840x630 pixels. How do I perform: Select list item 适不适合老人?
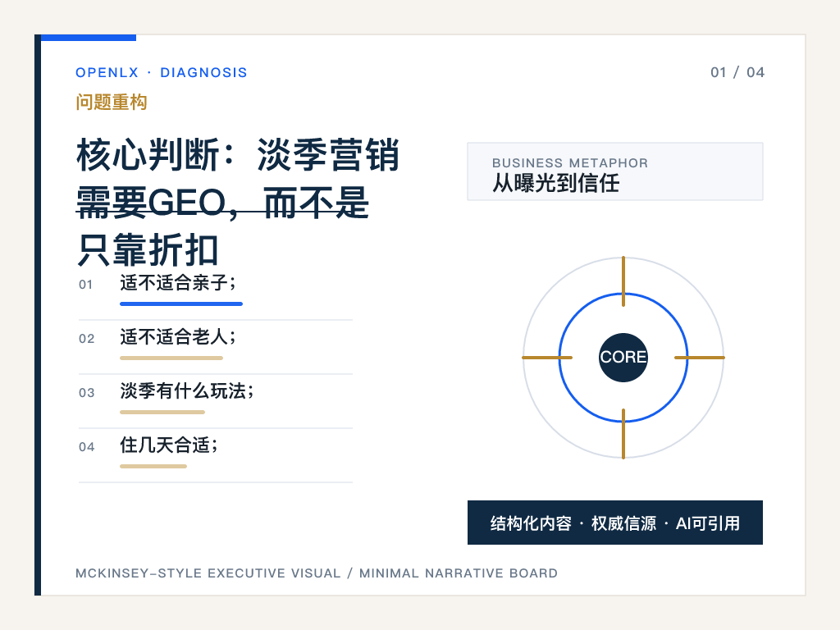[177, 337]
